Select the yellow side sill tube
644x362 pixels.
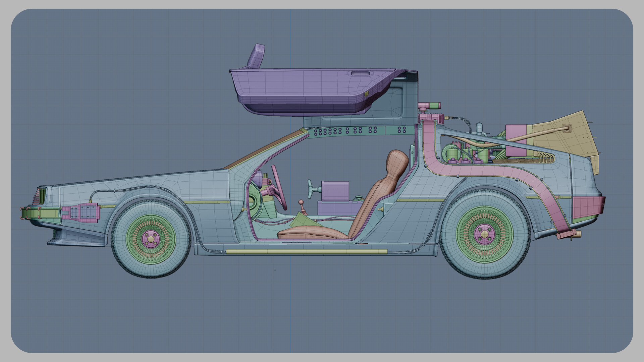[x=307, y=251]
